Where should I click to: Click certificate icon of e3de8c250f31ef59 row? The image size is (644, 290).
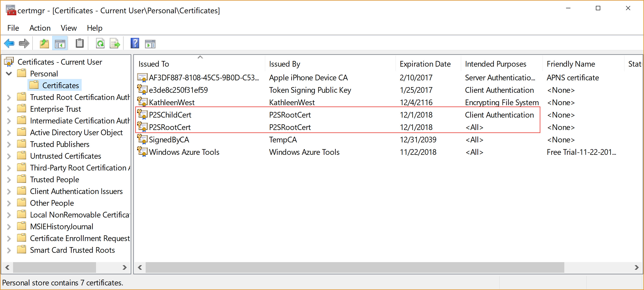coord(142,90)
